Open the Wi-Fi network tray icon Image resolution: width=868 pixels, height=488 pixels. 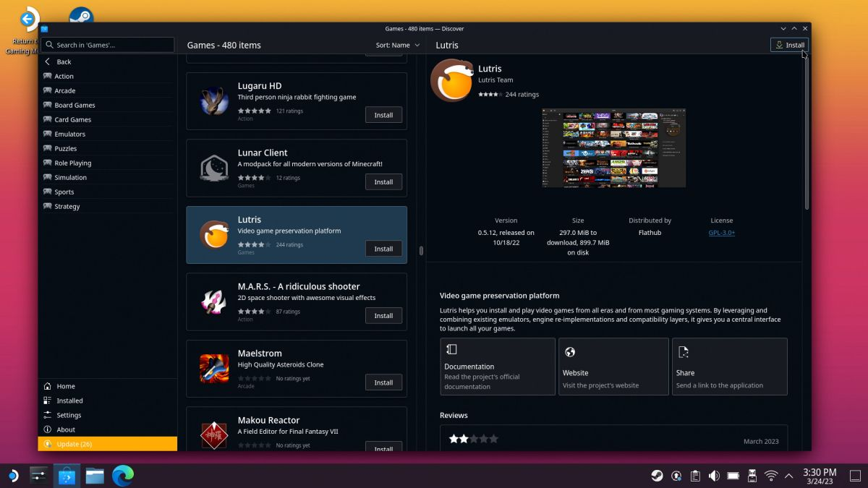coord(770,476)
